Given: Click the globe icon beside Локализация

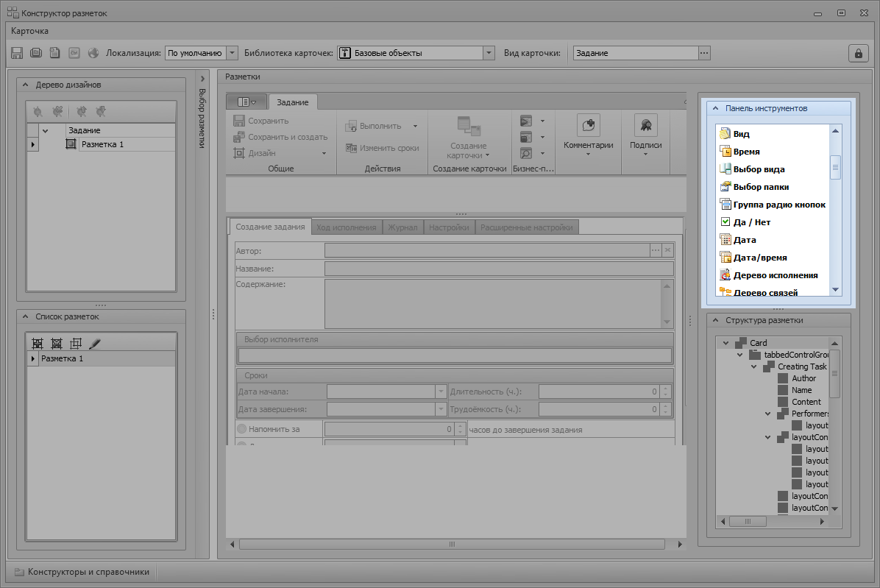Looking at the screenshot, I should (93, 53).
